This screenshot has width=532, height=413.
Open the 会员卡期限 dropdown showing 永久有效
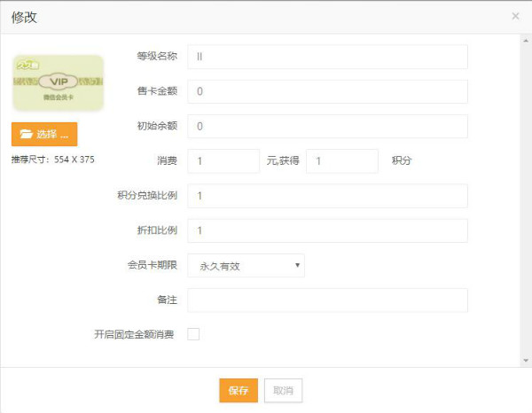[x=246, y=265]
